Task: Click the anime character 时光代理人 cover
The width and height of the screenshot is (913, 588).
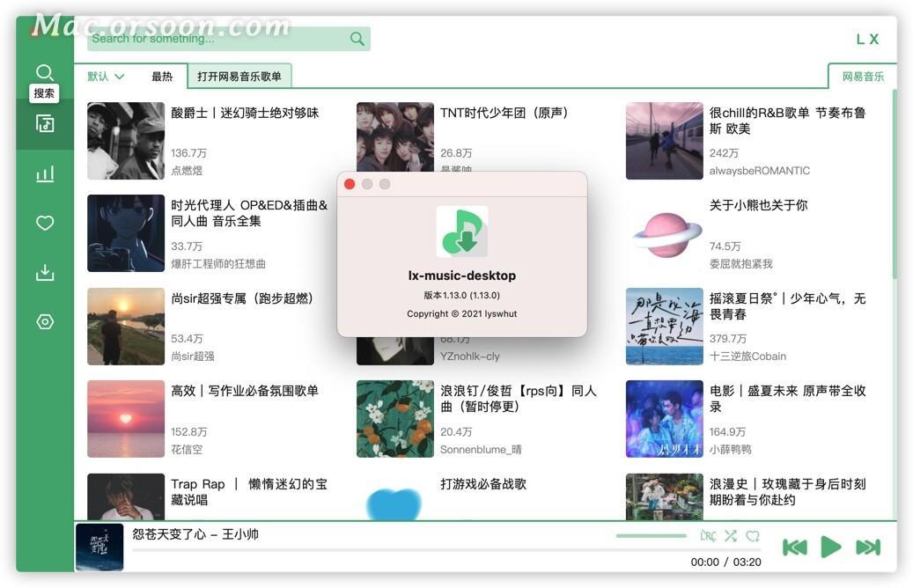Action: [126, 233]
